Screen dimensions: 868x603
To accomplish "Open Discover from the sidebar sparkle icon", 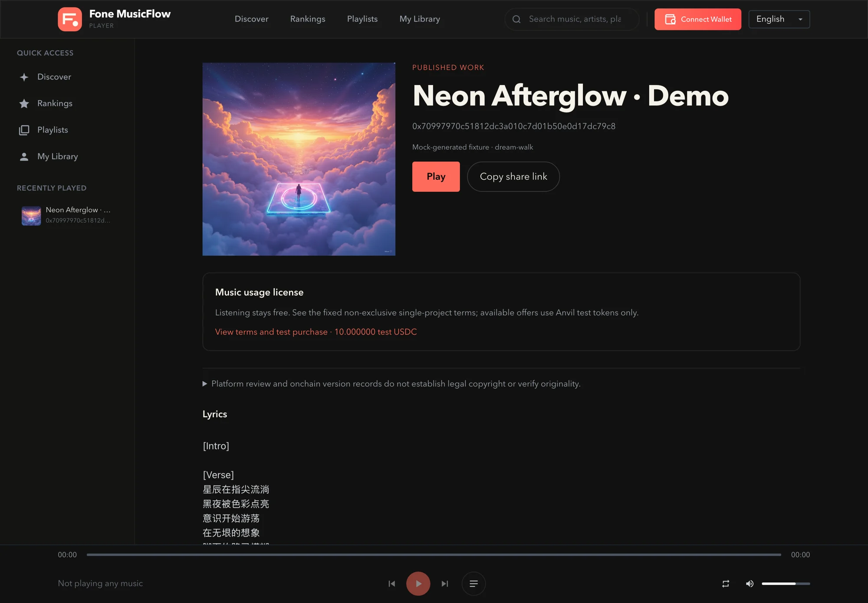I will tap(24, 77).
